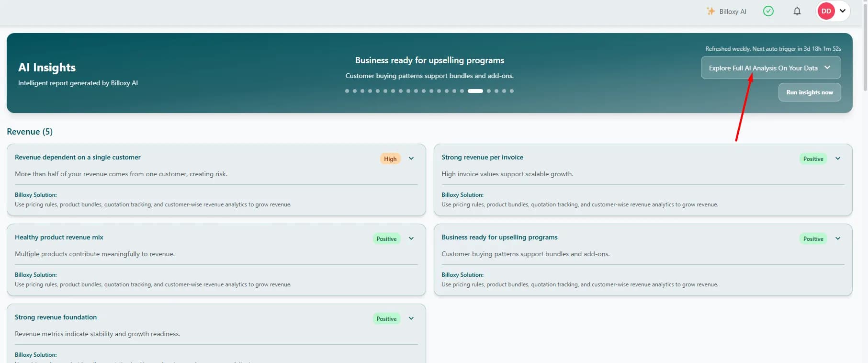Expand the Strong revenue foundation card
This screenshot has height=363, width=868.
point(411,318)
